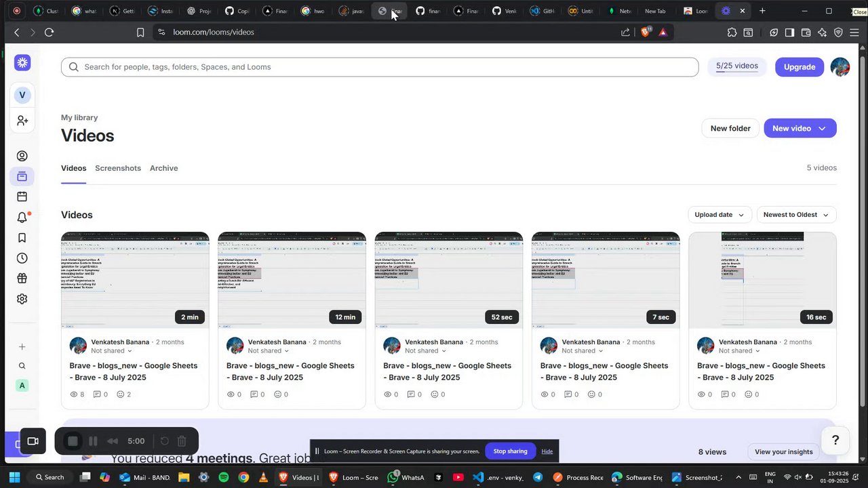Open the V workspace avatar in the sidebar
868x488 pixels.
tap(22, 95)
